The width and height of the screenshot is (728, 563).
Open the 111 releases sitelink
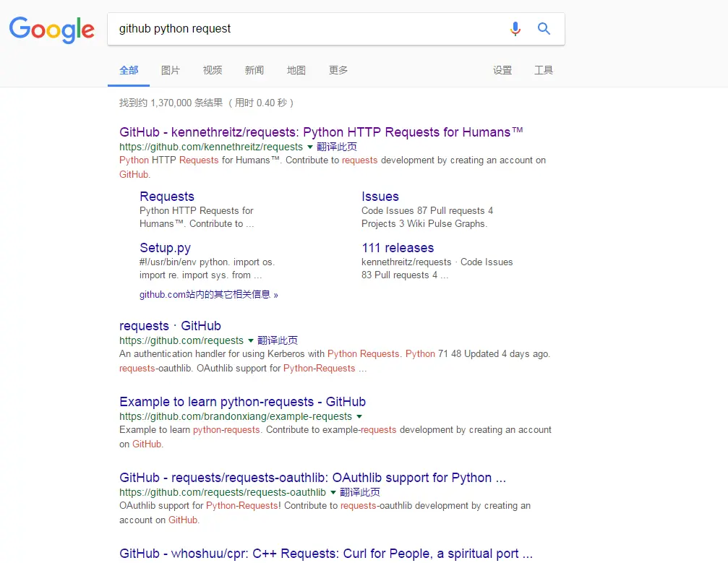[x=398, y=248]
